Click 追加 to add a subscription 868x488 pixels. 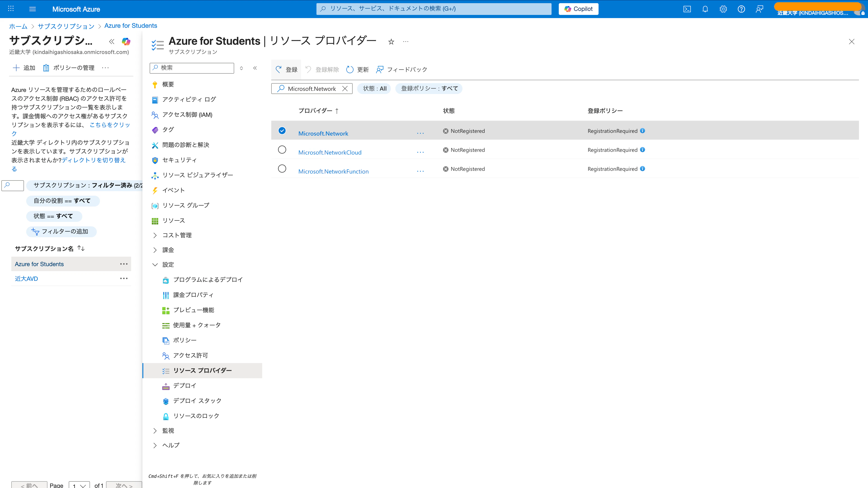(24, 68)
